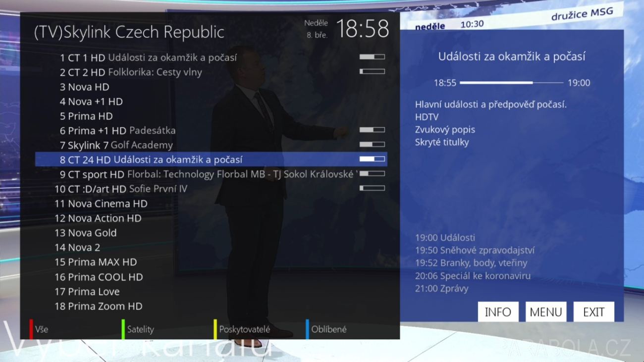
Task: Click the CT 1 HD progress bar
Action: click(372, 57)
